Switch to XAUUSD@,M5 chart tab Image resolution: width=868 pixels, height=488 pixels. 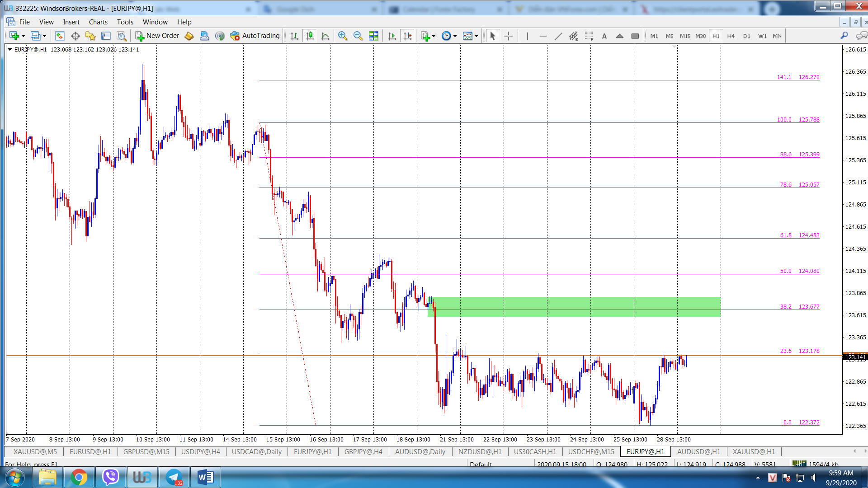35,451
